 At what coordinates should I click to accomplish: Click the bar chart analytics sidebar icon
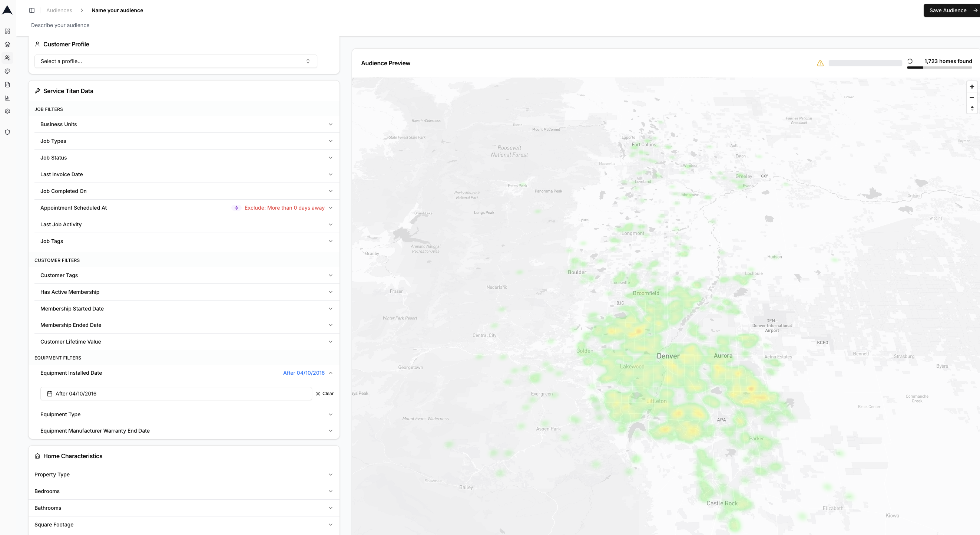click(7, 98)
